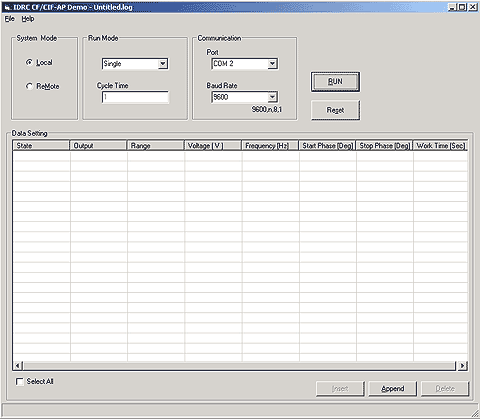This screenshot has width=480, height=419.
Task: Click the table's left scroll arrow
Action: pos(18,366)
